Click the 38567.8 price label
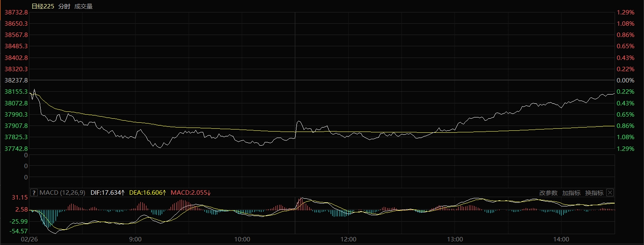644x245 pixels. click(16, 35)
